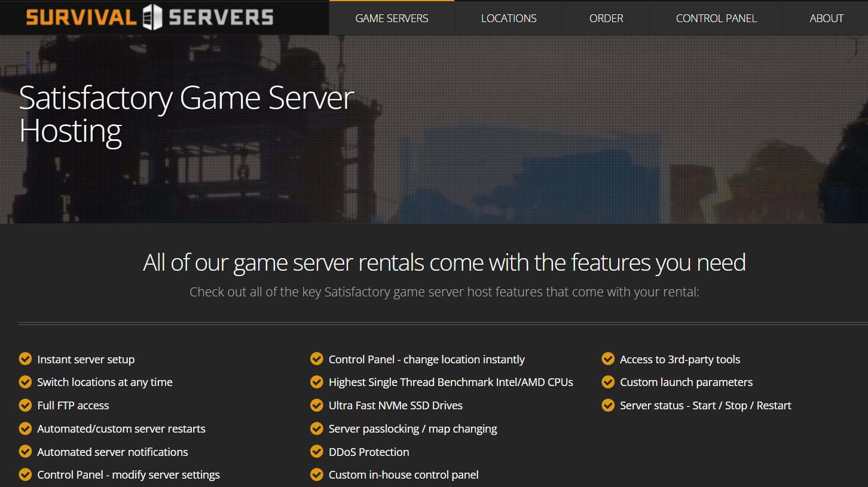Open the Game Servers menu

click(x=392, y=18)
